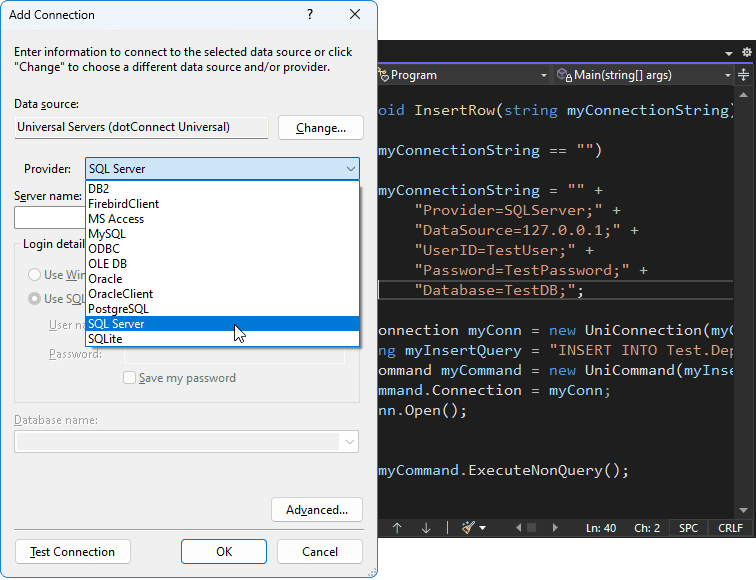Viewport: 756px width, 580px height.
Task: Open the editor tab list dropdown arrow
Action: (729, 53)
